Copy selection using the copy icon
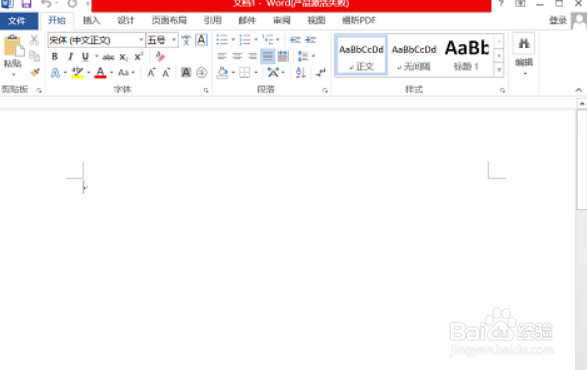The image size is (587, 370). click(x=34, y=56)
